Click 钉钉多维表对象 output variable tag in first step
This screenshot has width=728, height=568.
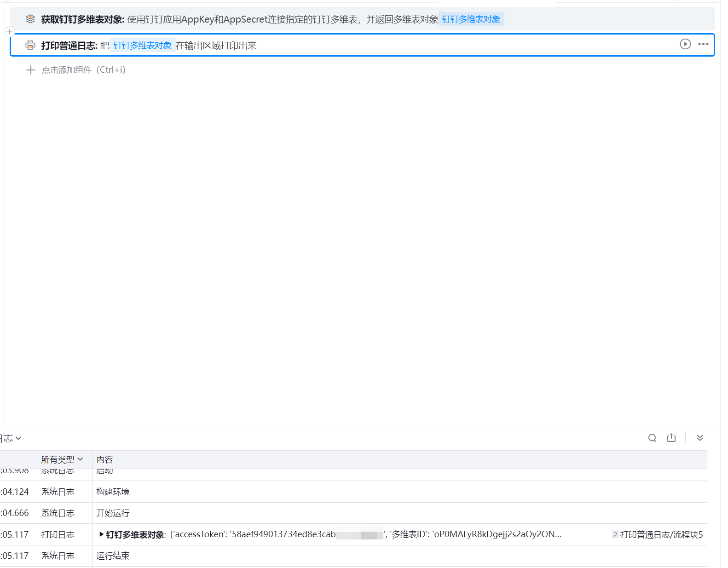pos(471,19)
